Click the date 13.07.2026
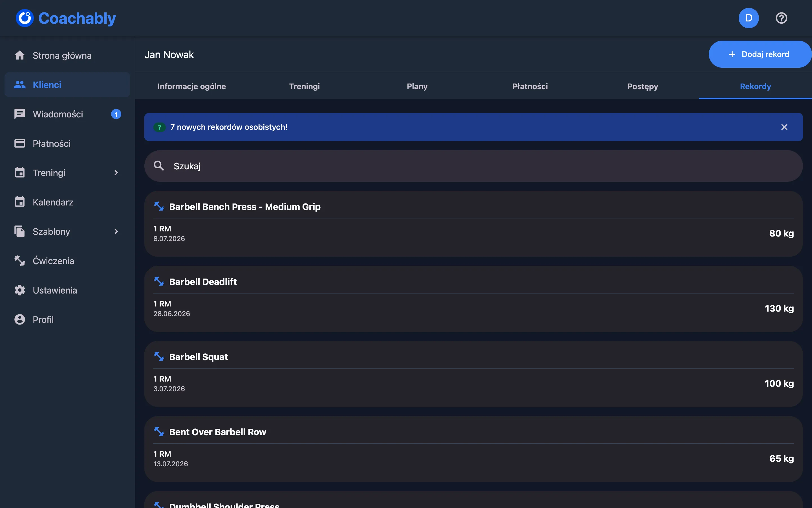Viewport: 812px width, 508px height. (x=171, y=464)
